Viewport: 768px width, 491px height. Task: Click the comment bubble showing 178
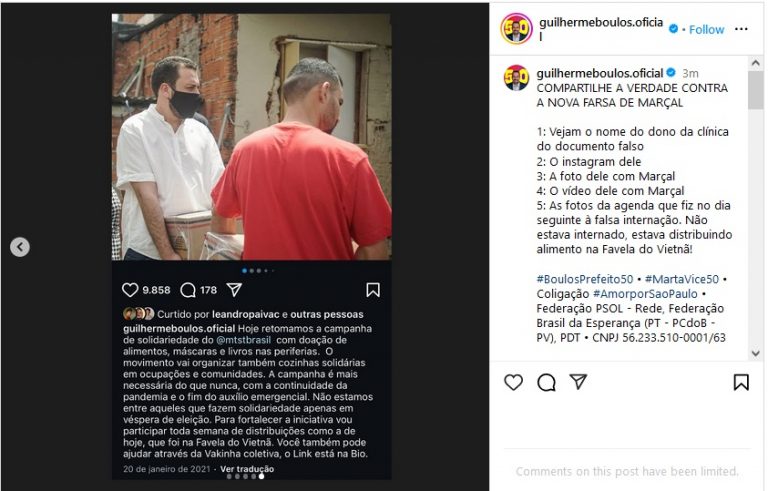click(188, 290)
